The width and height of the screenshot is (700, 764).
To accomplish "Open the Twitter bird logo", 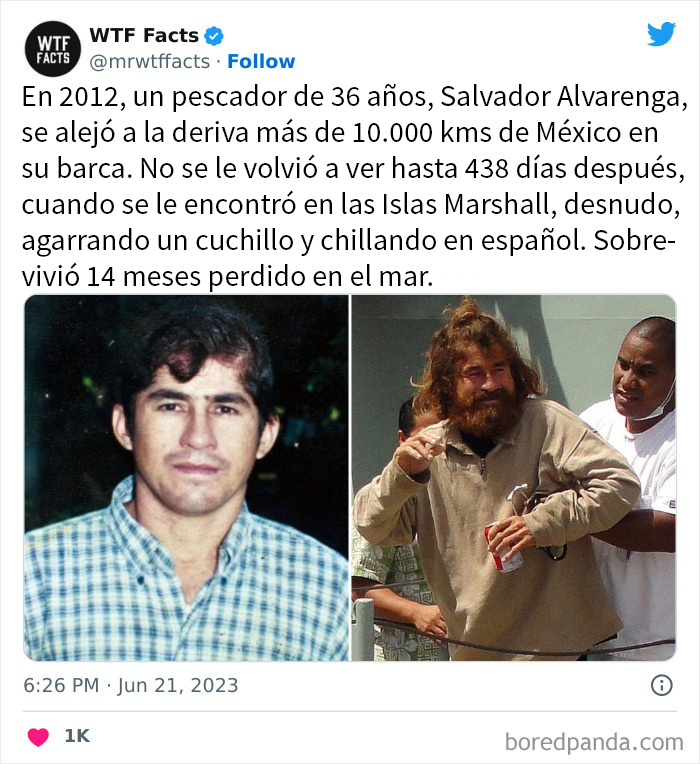I will point(661,34).
